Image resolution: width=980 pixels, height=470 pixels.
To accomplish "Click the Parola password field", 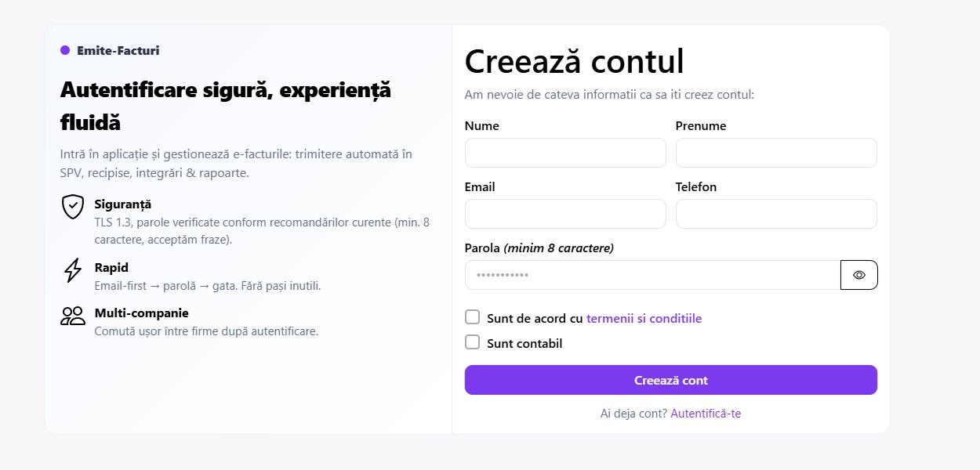I will pos(651,274).
